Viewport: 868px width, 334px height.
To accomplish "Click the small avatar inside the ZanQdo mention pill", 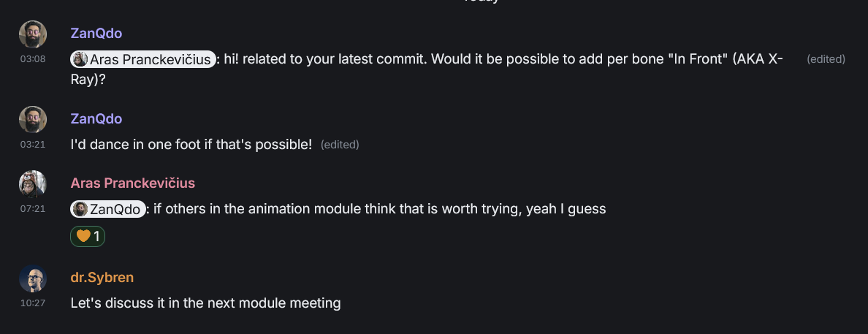I will pos(81,209).
